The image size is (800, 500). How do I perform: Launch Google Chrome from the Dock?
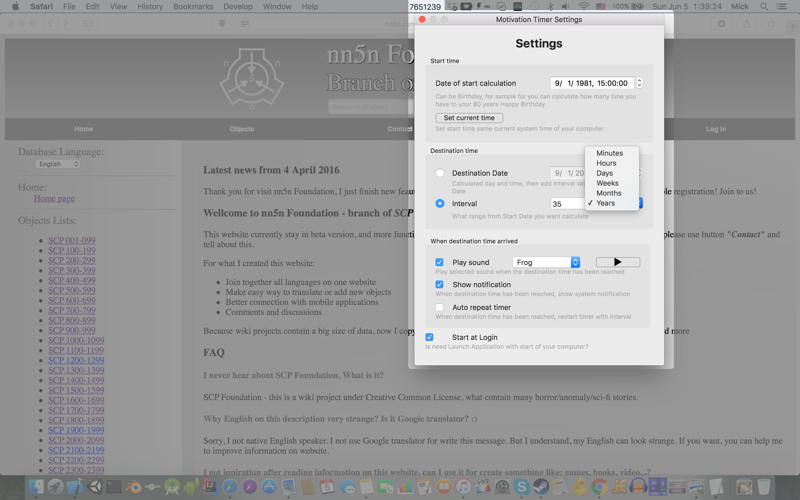click(599, 487)
